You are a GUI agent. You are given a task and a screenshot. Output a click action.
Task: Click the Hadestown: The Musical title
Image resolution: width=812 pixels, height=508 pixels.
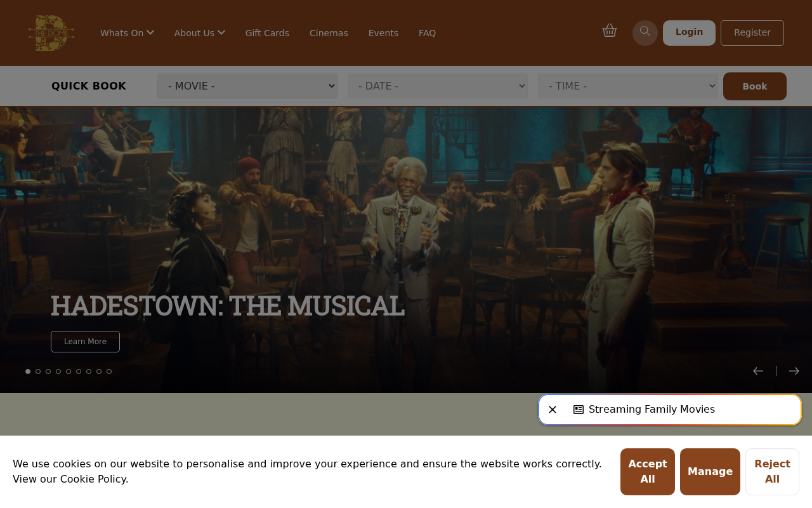pos(227,305)
